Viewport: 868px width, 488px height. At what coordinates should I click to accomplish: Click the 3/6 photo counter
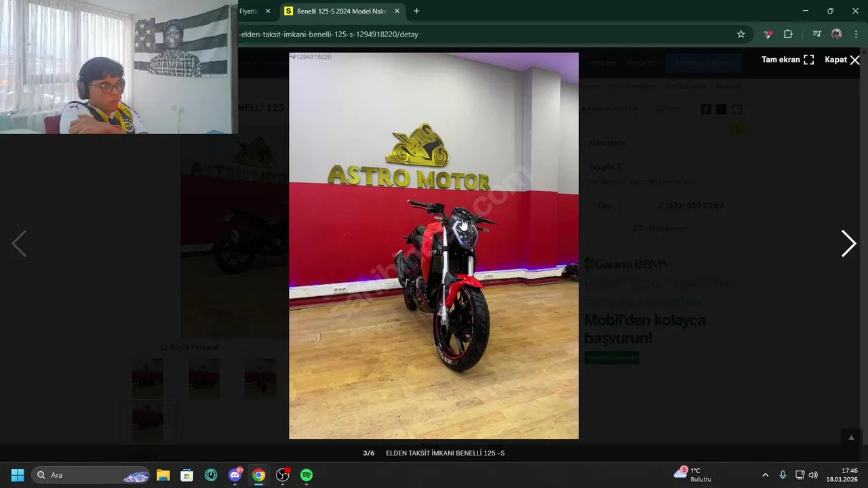pyautogui.click(x=368, y=453)
